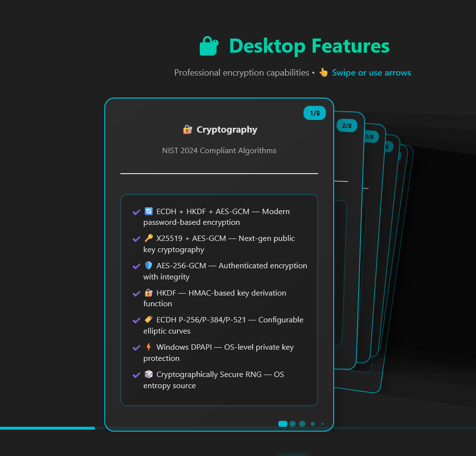Click 'Next-gen public key cryptography' text
Screen dimensions: 476x456
click(219, 244)
